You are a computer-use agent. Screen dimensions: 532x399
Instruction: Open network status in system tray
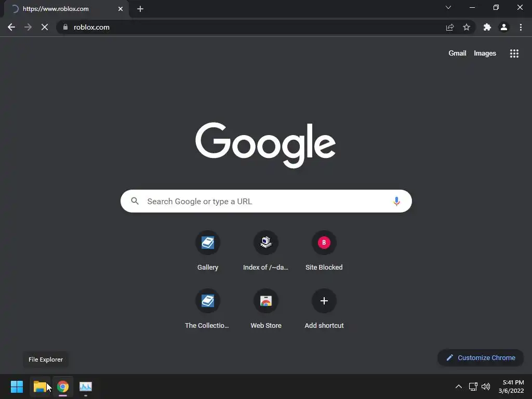pos(473,387)
